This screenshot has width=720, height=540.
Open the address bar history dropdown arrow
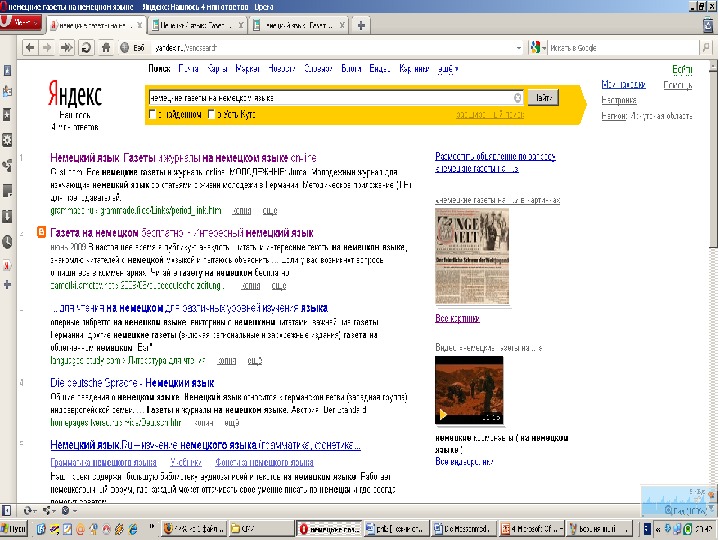point(519,48)
